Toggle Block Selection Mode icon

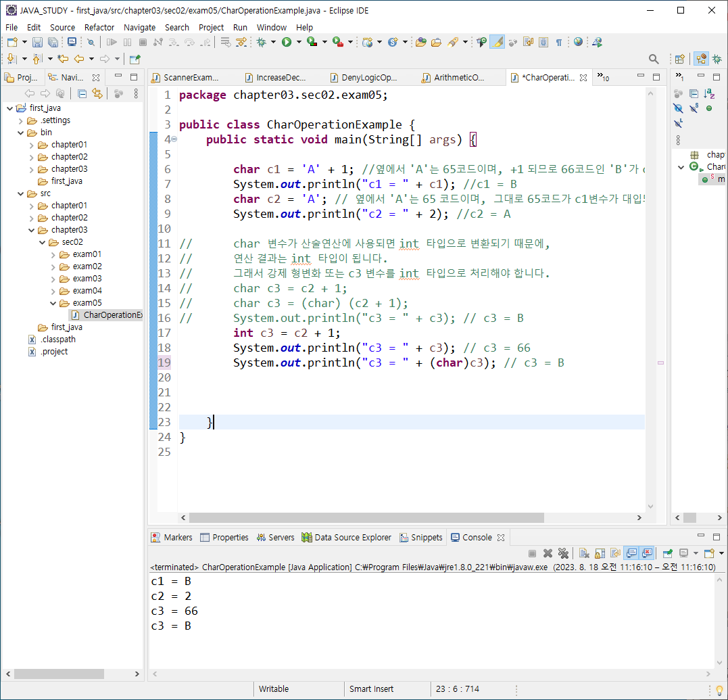coord(543,42)
